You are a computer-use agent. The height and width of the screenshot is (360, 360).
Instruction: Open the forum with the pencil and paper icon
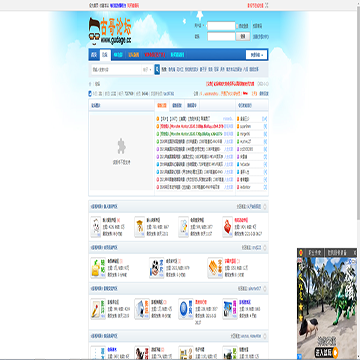pyautogui.click(x=98, y=309)
